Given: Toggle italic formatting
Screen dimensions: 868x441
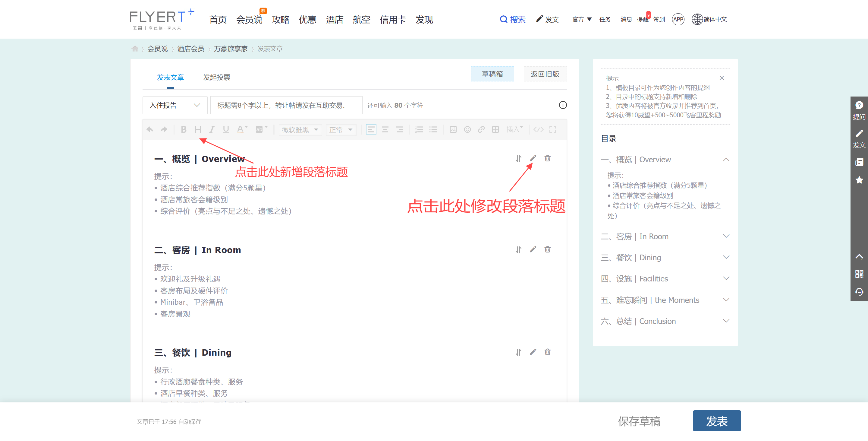Looking at the screenshot, I should (x=212, y=129).
